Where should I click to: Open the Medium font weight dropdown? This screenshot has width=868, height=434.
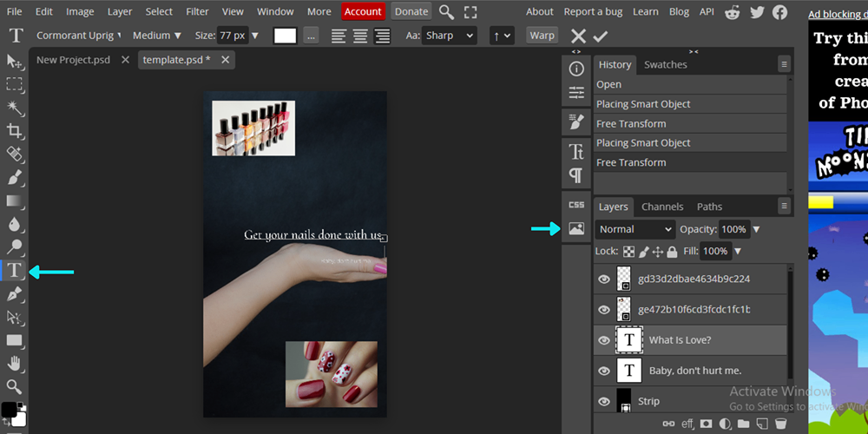[x=156, y=36]
